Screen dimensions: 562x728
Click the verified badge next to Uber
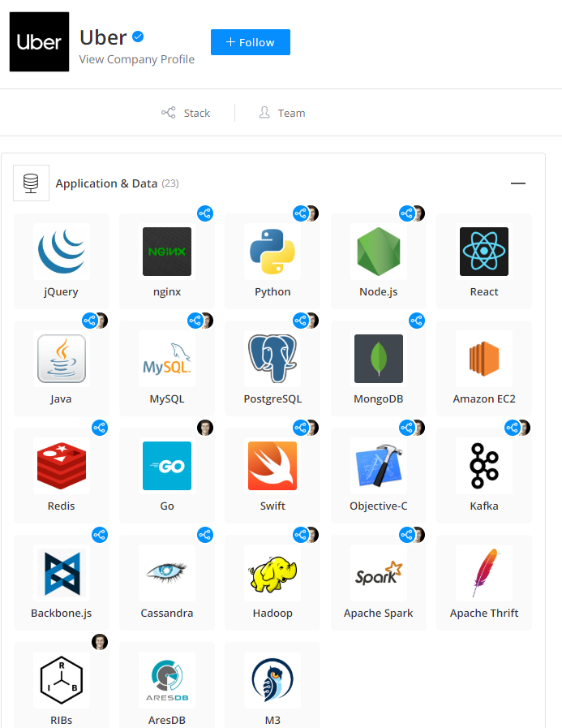click(x=138, y=37)
